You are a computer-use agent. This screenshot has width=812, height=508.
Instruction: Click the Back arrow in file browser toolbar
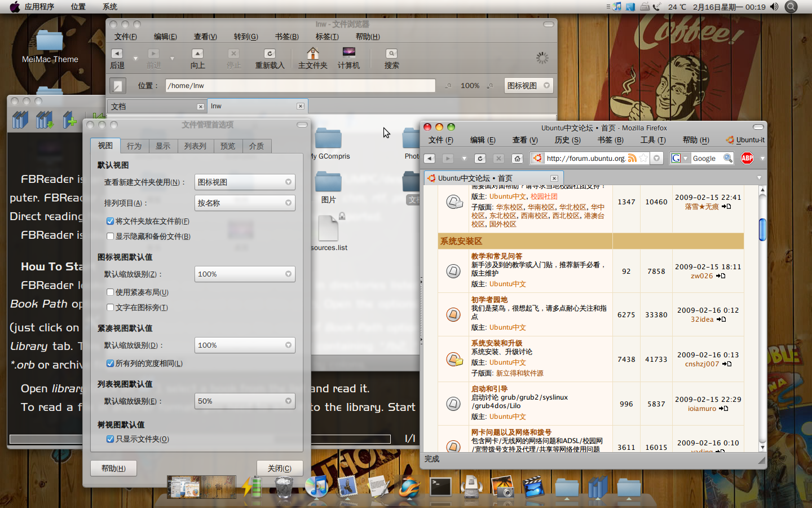[x=117, y=54]
